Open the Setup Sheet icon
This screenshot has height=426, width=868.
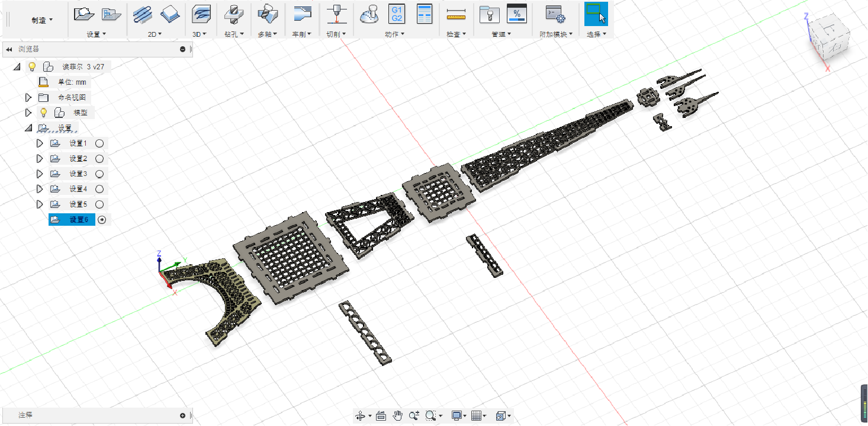point(424,13)
